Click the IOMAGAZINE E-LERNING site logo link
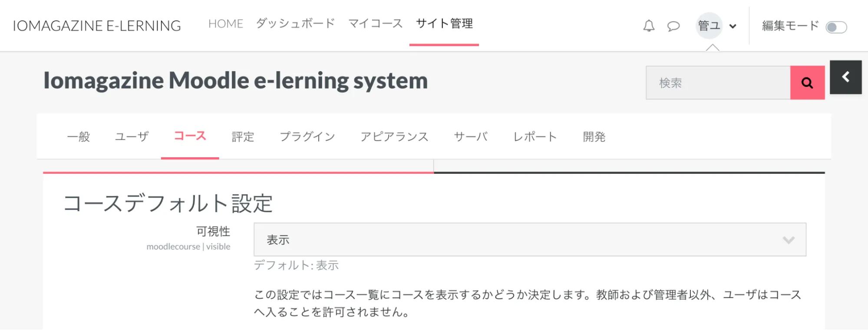Viewport: 868px width, 330px height. pyautogui.click(x=97, y=26)
